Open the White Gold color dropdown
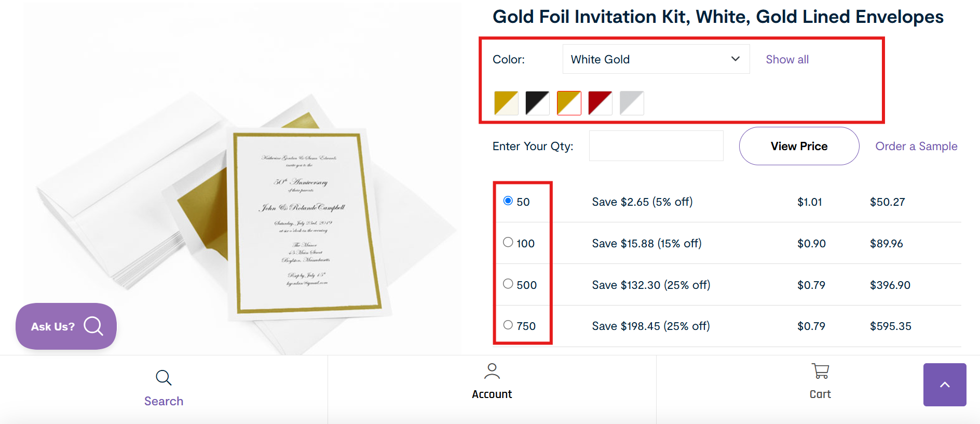The width and height of the screenshot is (980, 424). click(656, 59)
